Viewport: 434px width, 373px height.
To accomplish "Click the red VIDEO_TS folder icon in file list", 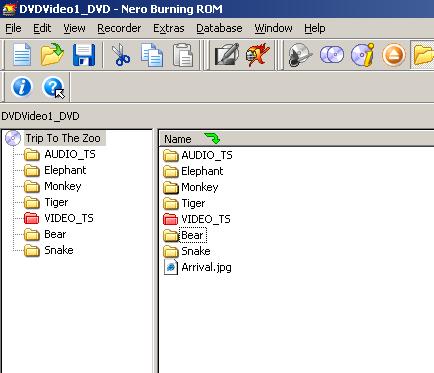I will coord(171,219).
